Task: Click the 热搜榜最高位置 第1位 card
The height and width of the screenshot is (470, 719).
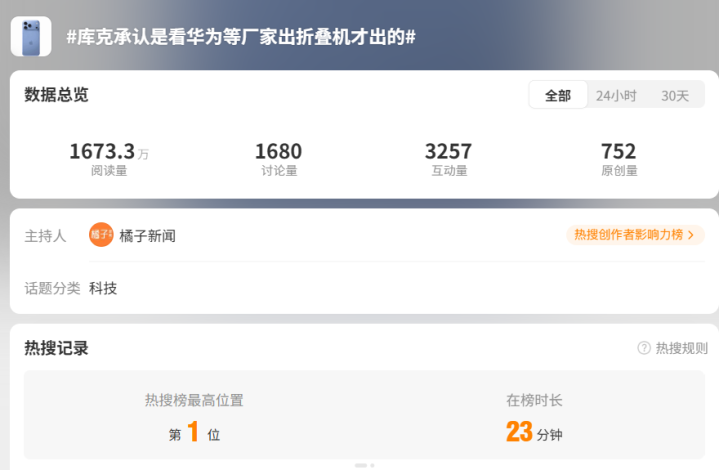Action: [x=194, y=417]
